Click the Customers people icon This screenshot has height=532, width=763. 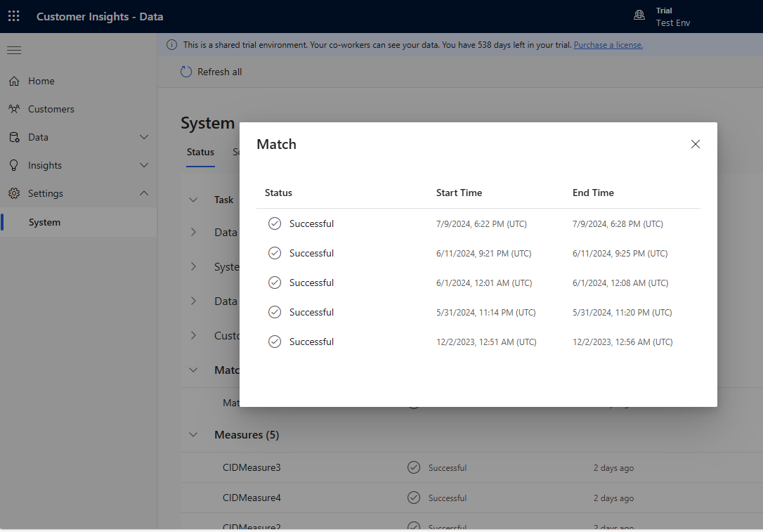(14, 109)
